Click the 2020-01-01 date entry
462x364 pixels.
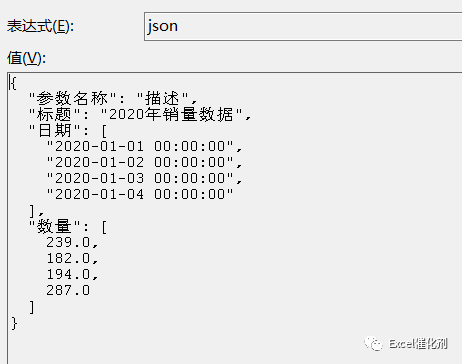click(x=140, y=146)
